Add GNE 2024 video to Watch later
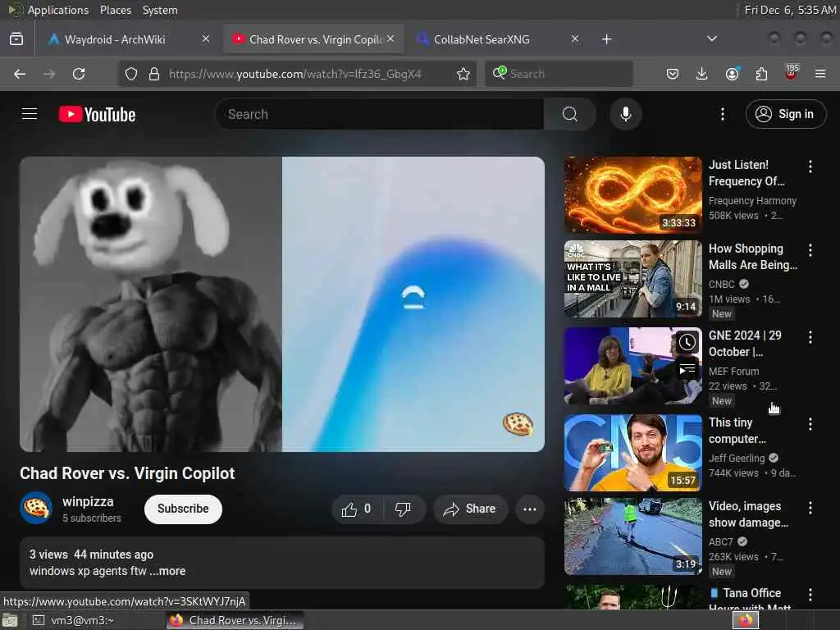840x630 pixels. [x=687, y=342]
